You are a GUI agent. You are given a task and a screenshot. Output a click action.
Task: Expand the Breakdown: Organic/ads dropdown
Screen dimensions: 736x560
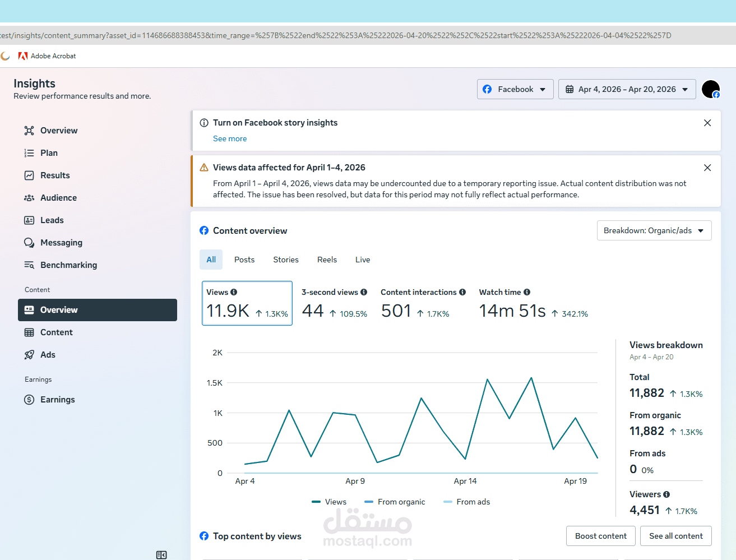(x=654, y=230)
